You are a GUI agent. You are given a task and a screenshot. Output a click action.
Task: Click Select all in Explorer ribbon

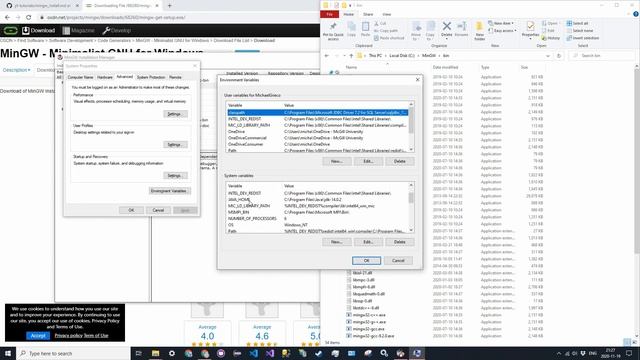[x=577, y=24]
